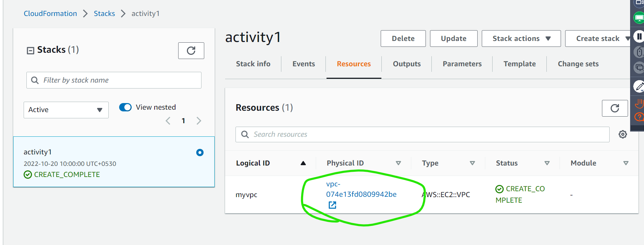Viewport: 644px width, 245px height.
Task: Click the CREATE_COMPLETE text under the activity1 stack
Action: pos(67,175)
